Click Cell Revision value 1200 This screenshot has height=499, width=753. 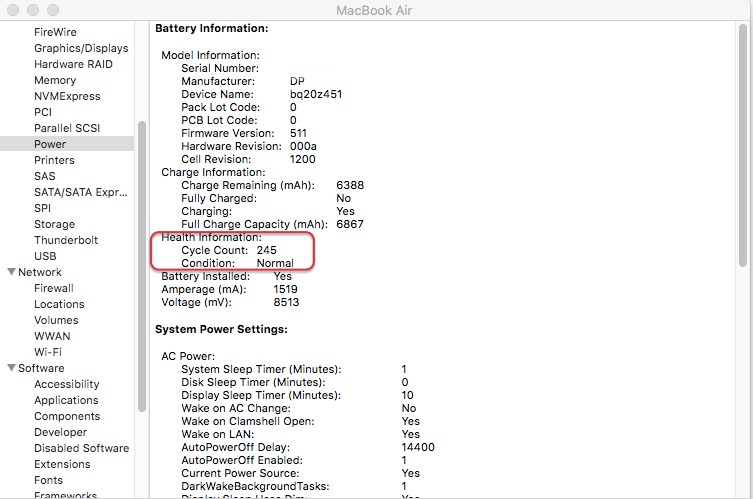tap(303, 159)
